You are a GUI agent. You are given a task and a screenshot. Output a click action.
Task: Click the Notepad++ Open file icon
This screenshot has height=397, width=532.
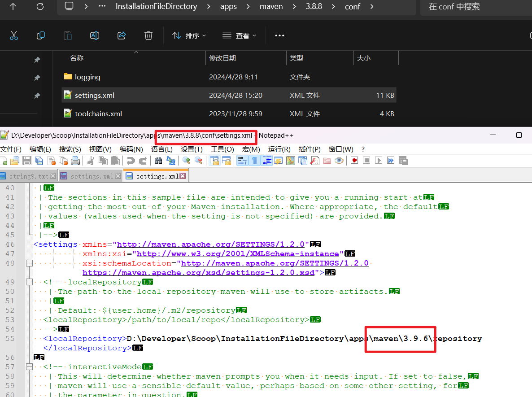click(15, 161)
